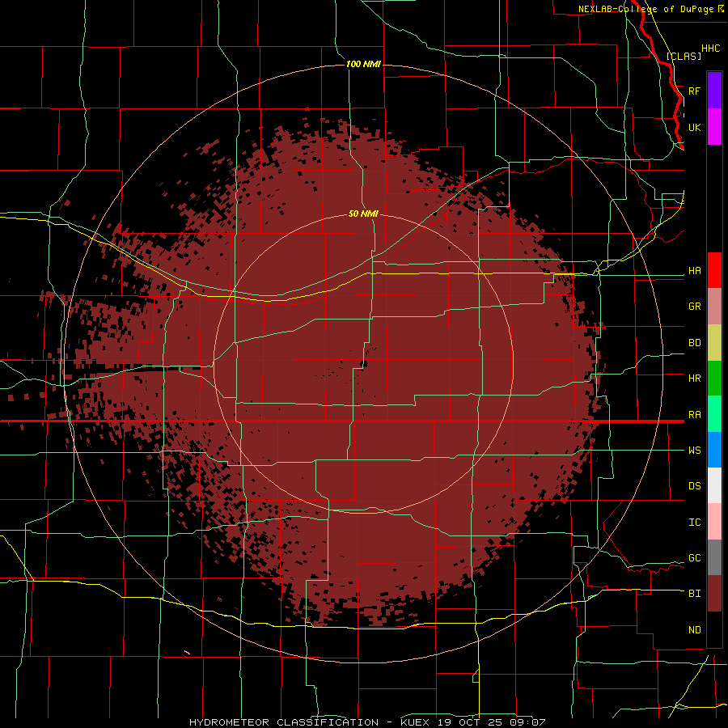Screen dimensions: 728x728
Task: Select the GC gray legend swatch
Action: point(714,557)
